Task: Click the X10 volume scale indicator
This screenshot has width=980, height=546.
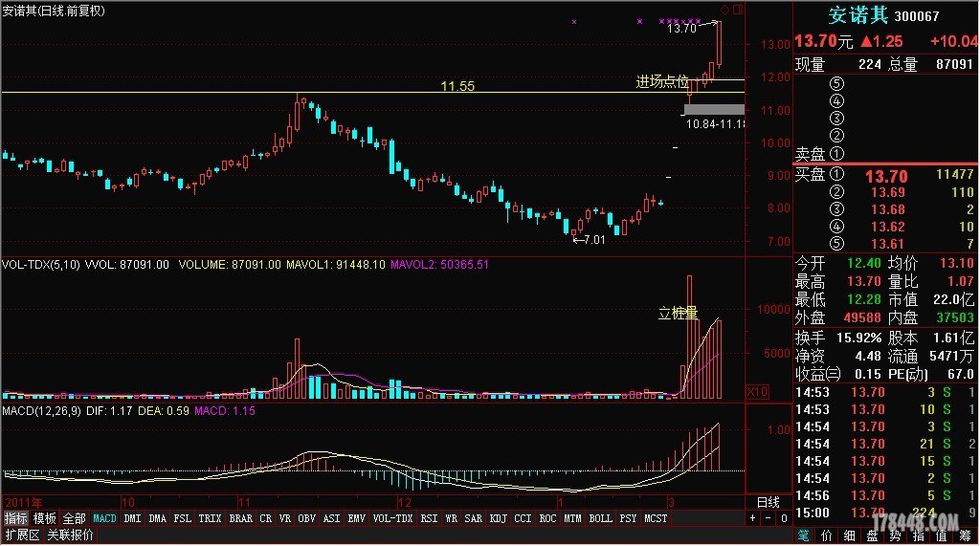Action: [756, 391]
